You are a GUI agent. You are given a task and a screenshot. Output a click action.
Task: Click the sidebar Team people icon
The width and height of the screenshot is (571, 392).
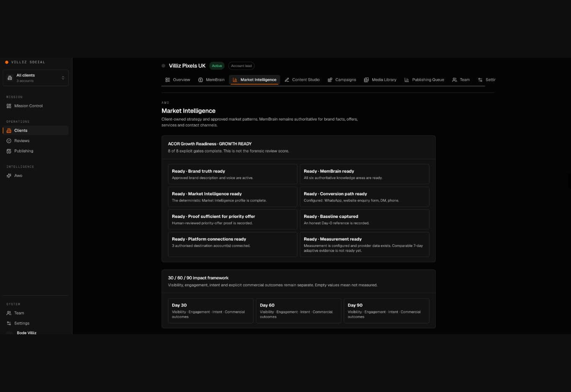pyautogui.click(x=9, y=313)
